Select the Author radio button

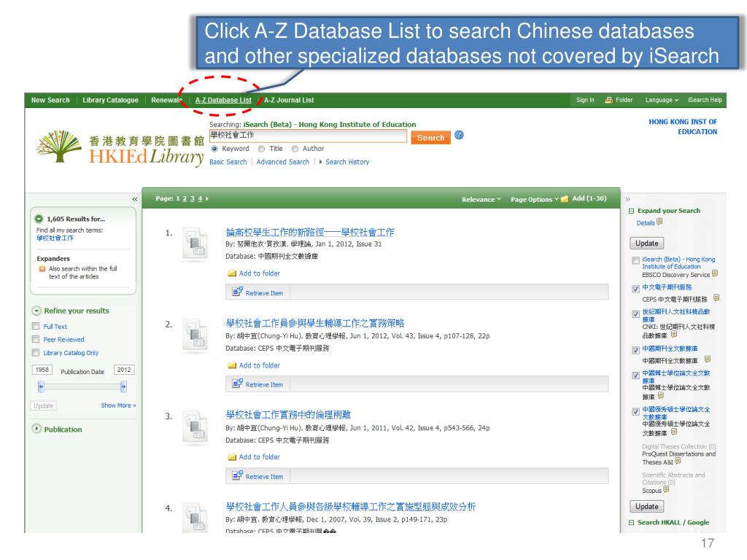(295, 149)
